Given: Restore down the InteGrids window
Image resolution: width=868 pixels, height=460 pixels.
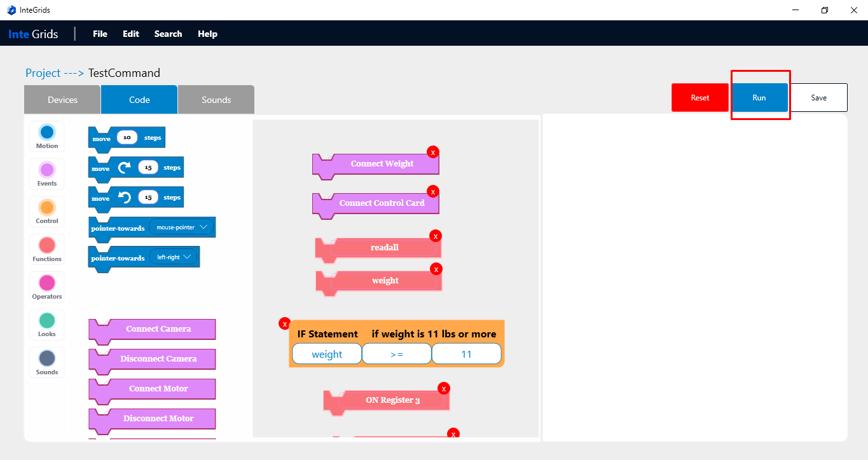Looking at the screenshot, I should 825,10.
